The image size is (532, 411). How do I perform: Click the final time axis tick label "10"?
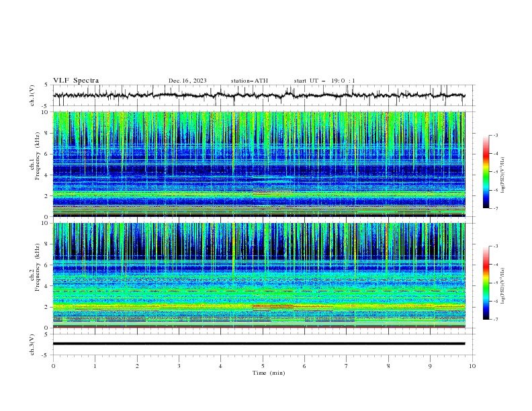472,366
